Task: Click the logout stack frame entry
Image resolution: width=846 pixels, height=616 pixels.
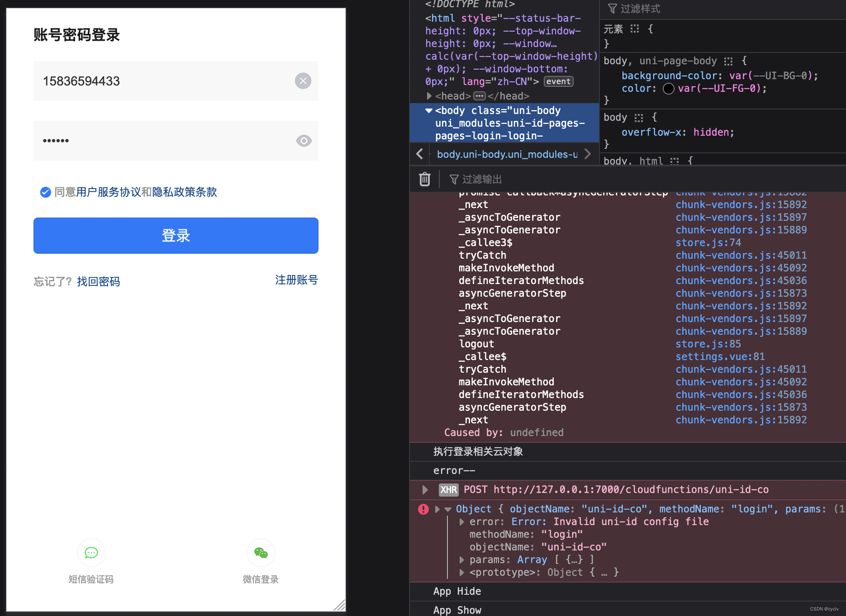Action: click(476, 344)
